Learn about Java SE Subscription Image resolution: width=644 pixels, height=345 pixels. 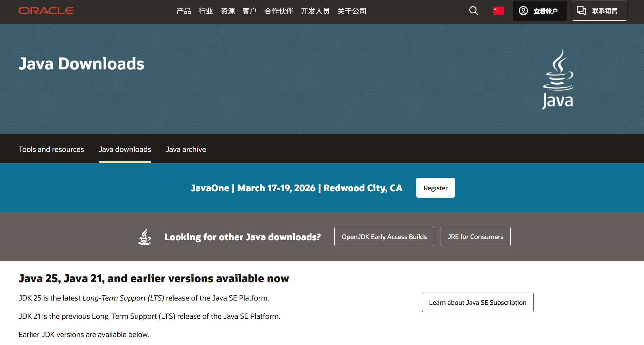(x=477, y=302)
